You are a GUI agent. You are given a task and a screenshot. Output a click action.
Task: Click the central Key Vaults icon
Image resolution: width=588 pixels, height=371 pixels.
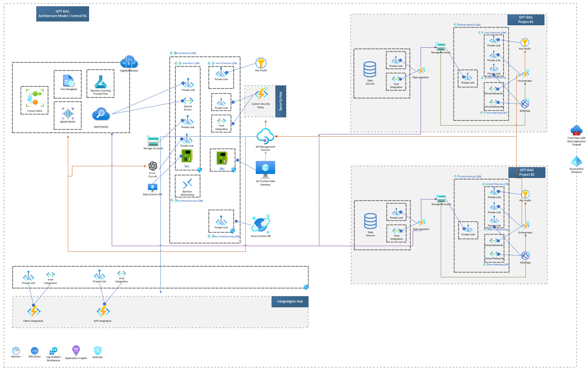(x=261, y=63)
